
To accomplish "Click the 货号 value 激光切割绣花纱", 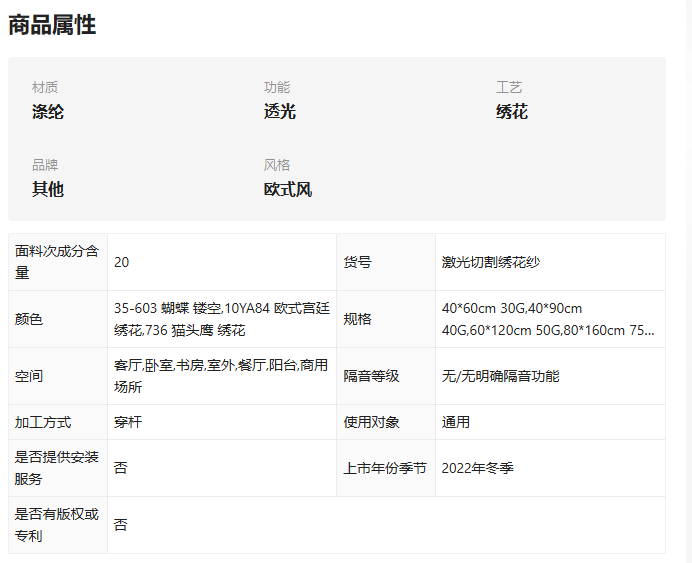I will click(x=491, y=262).
